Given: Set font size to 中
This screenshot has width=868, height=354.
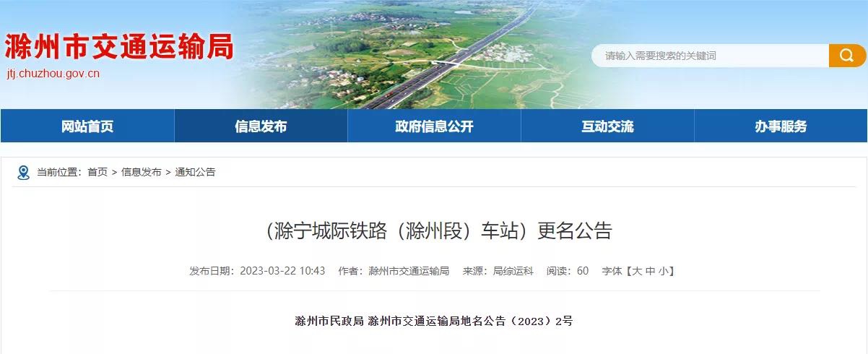Looking at the screenshot, I should pos(651,271).
